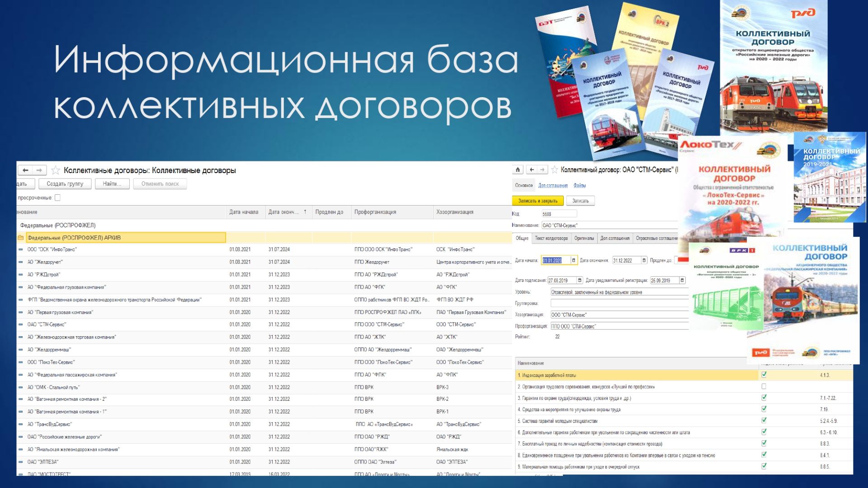Open calendar for Дата подписания
Viewport: 868px width, 488px height.
point(580,281)
